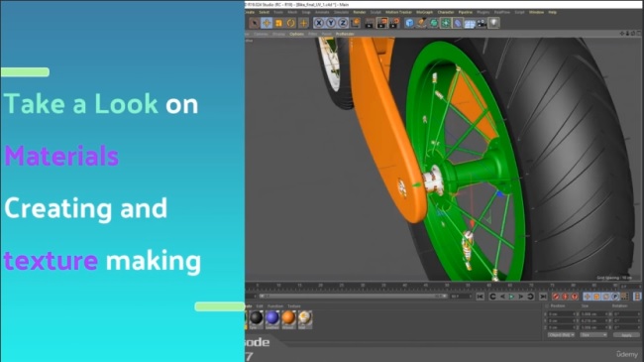The height and width of the screenshot is (362, 644).
Task: Click the third red keyframe selection button
Action: pos(575,297)
